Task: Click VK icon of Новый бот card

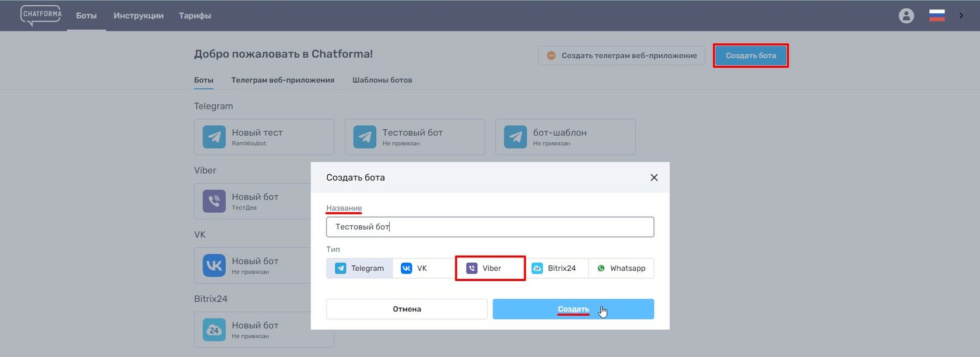Action: [214, 265]
